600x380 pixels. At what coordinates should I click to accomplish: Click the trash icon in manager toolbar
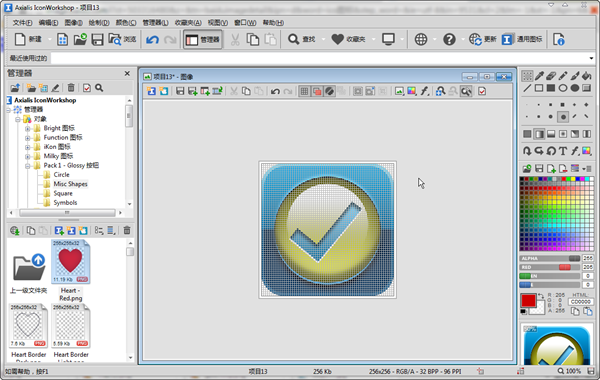[x=71, y=88]
